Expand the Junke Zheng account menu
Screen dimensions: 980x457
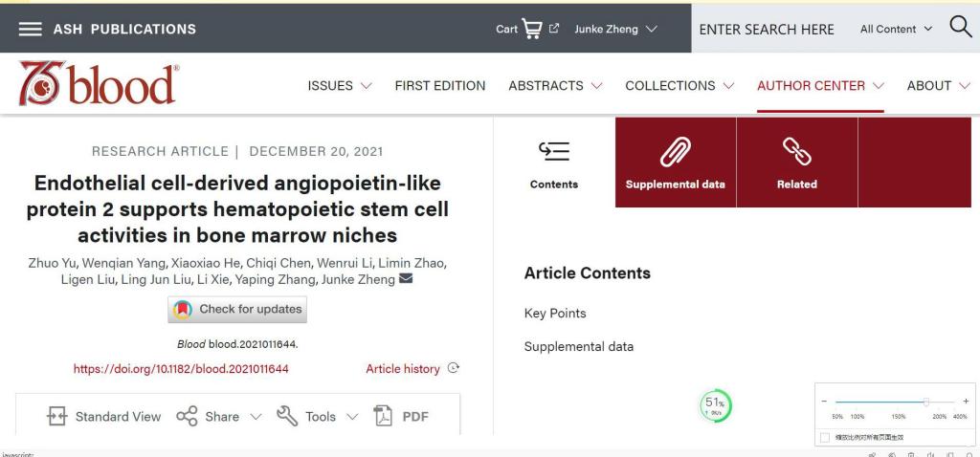pos(615,29)
